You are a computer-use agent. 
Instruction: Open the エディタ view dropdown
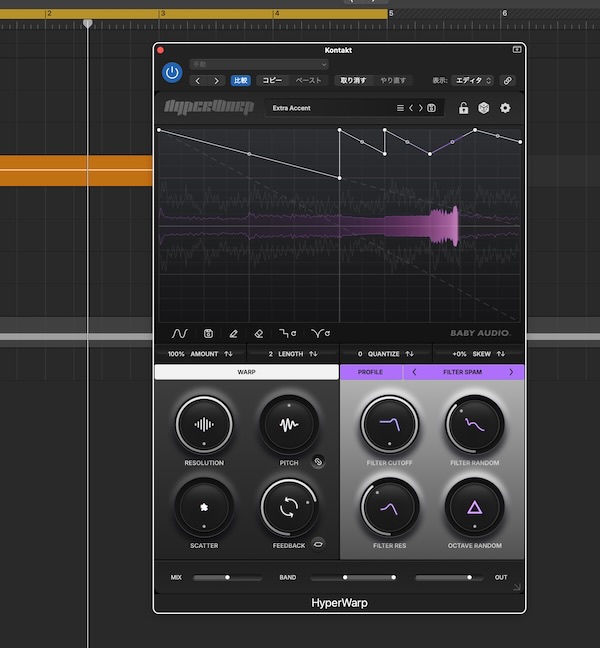[x=473, y=81]
